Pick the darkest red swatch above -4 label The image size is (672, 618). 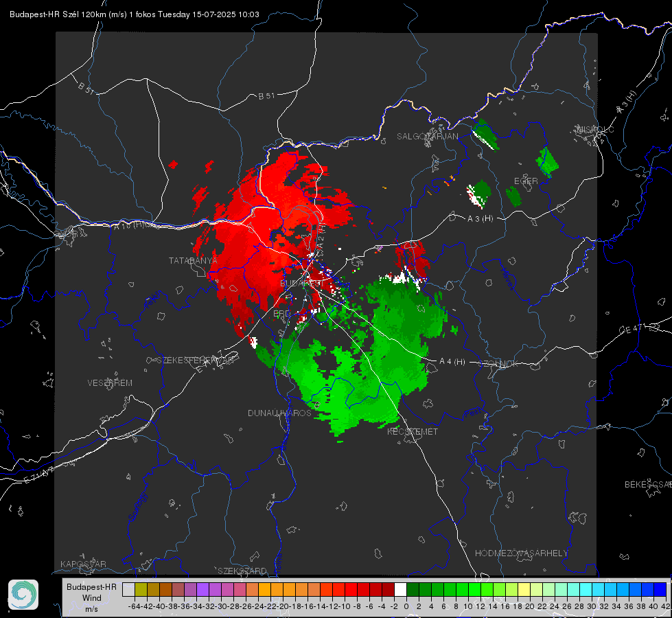point(388,590)
